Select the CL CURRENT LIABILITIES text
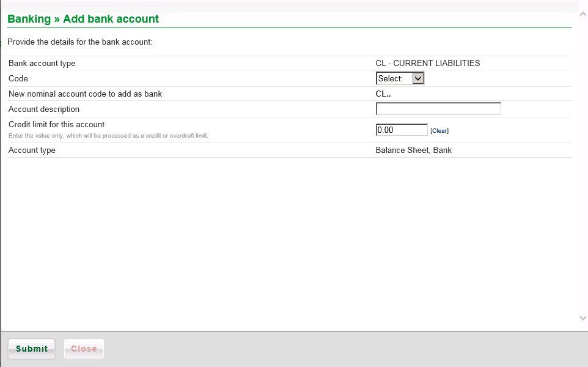588x367 pixels. tap(428, 63)
